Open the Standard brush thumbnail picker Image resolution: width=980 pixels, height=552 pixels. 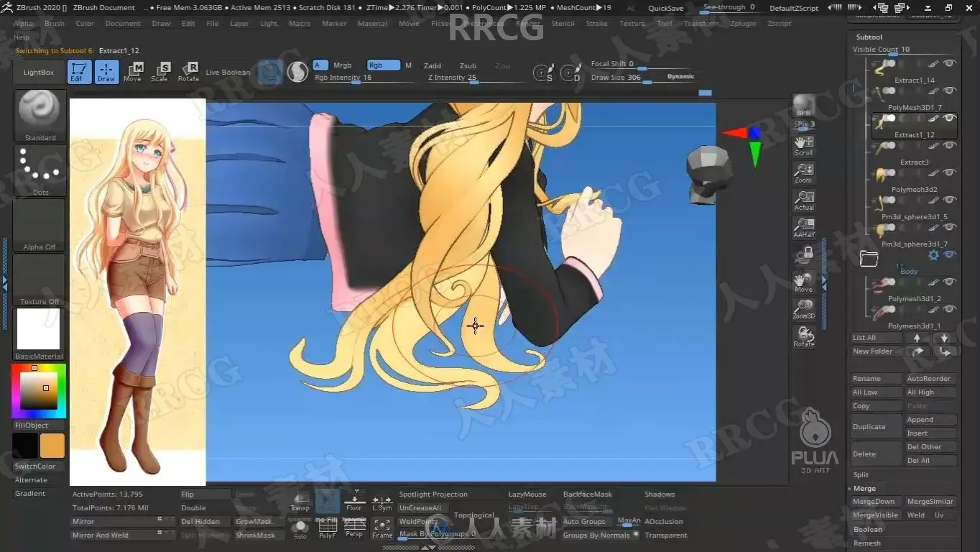pos(40,116)
